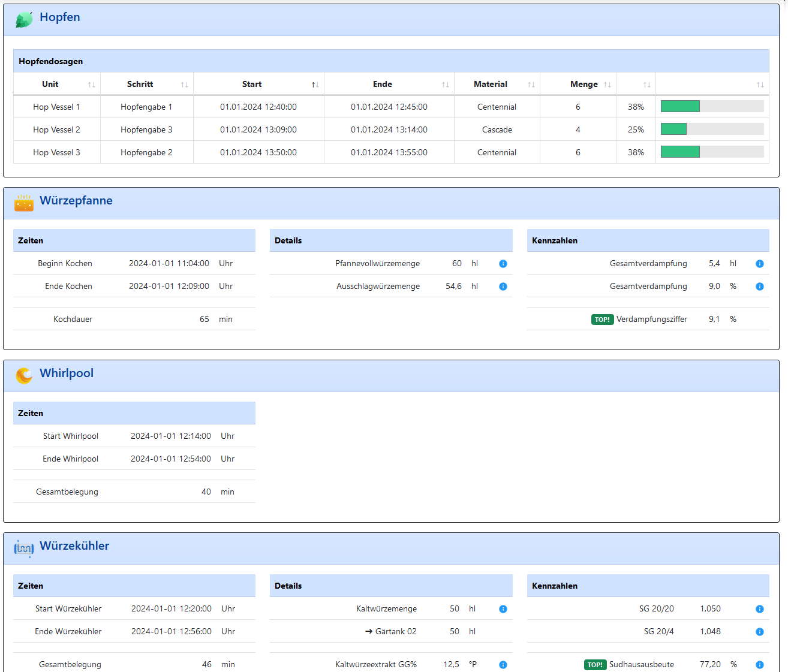788x672 pixels.
Task: Open the Sudhausausbeute info icon
Action: point(760,665)
